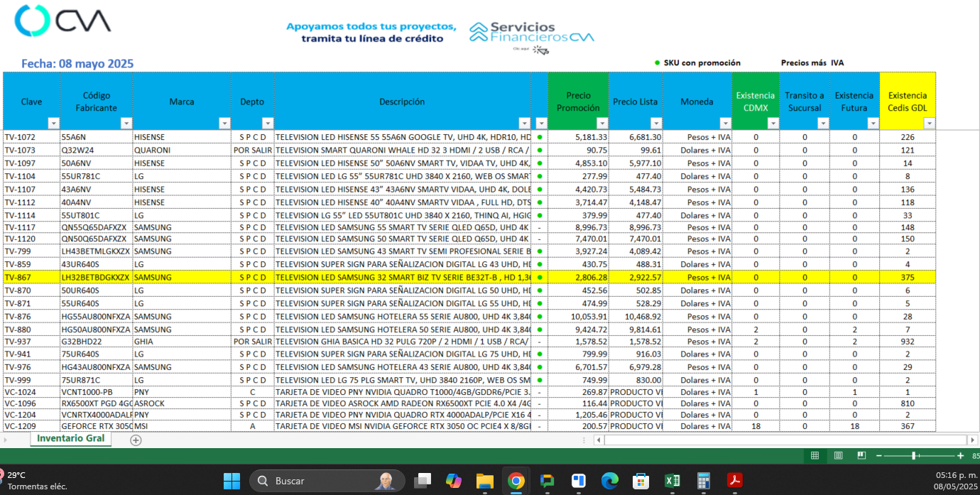The image size is (980, 495).
Task: Click the zoom out minus button
Action: pos(878,455)
